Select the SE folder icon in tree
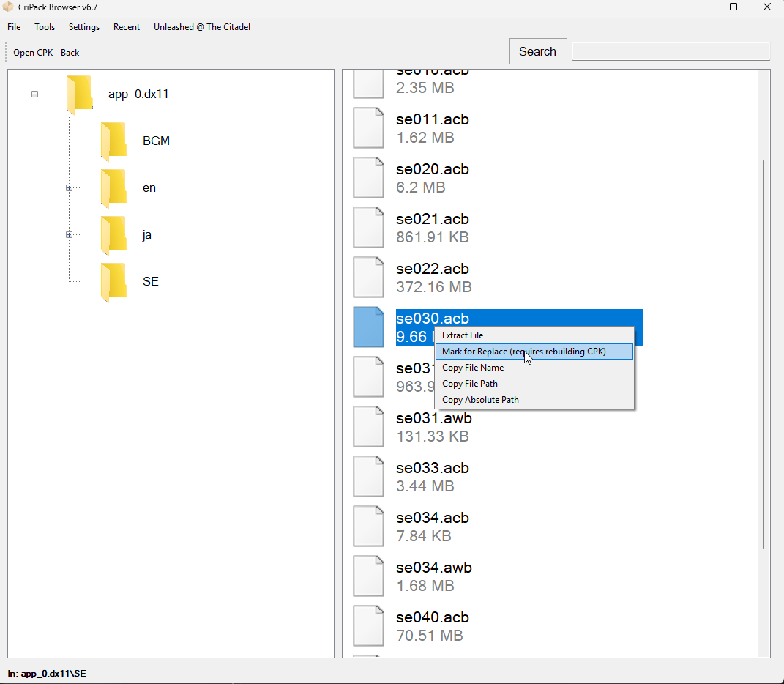 pos(114,281)
